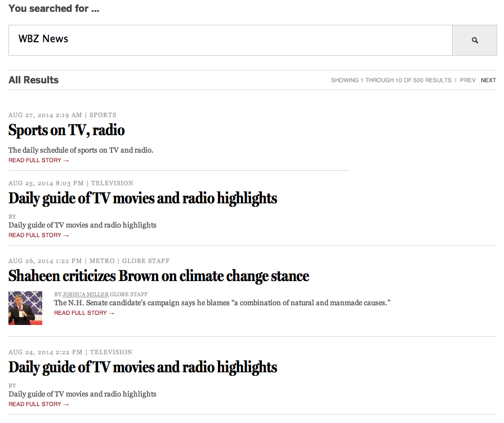Select the SPORTS category label
Screen dimensions: 504x423
[103, 115]
